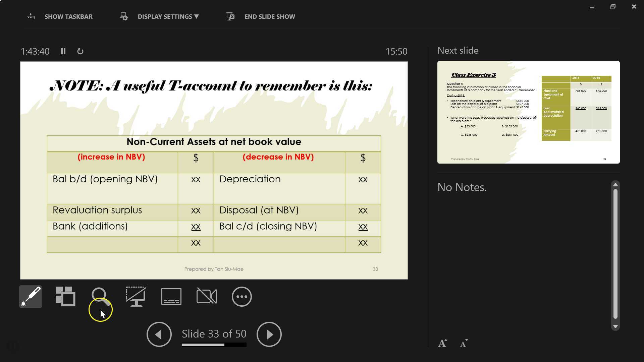Screen dimensions: 644x362
Task: Toggle the camera off icon
Action: (x=206, y=297)
